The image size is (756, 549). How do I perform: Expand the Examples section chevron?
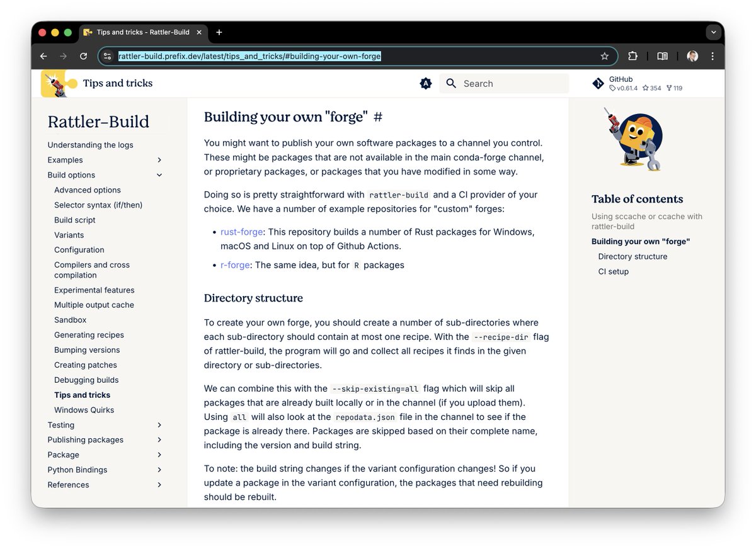click(x=159, y=160)
